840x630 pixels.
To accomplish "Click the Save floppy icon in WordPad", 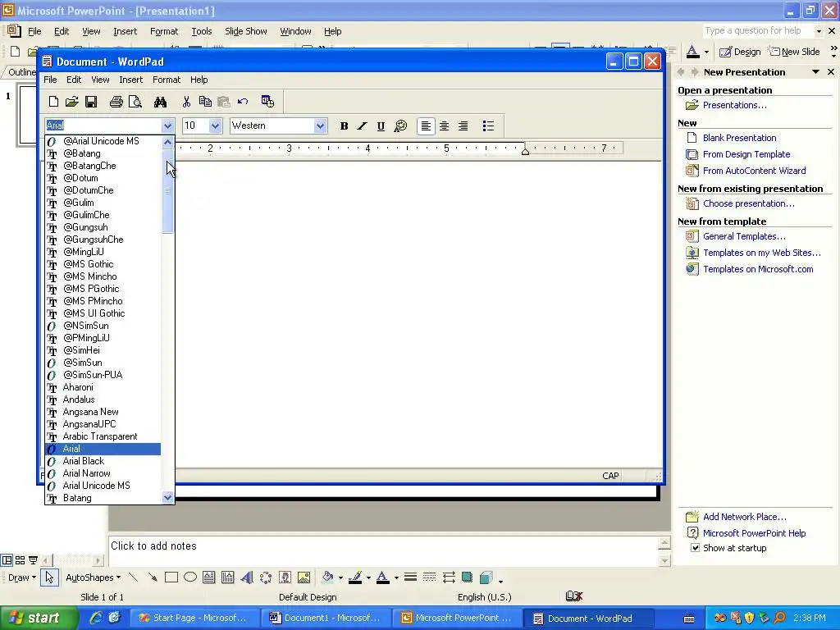I will pyautogui.click(x=91, y=101).
